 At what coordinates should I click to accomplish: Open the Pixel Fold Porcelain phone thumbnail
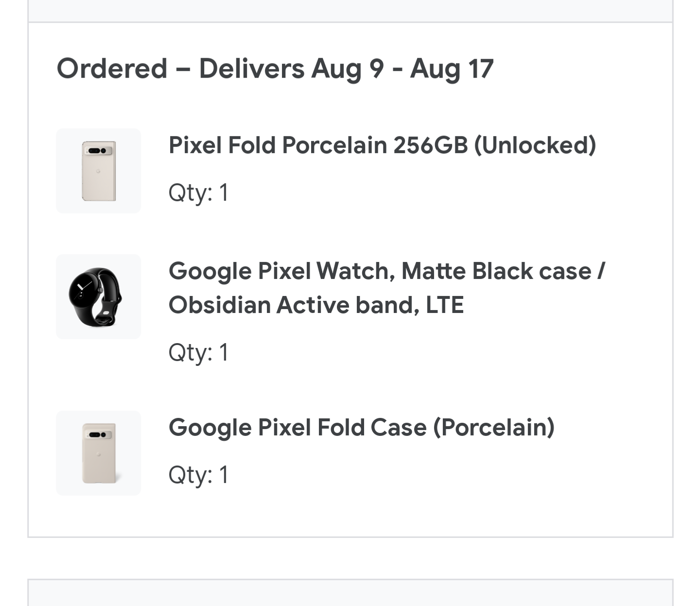(98, 171)
